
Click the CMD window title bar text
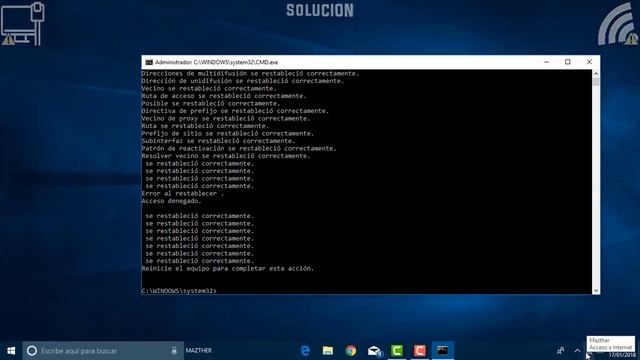coord(216,62)
